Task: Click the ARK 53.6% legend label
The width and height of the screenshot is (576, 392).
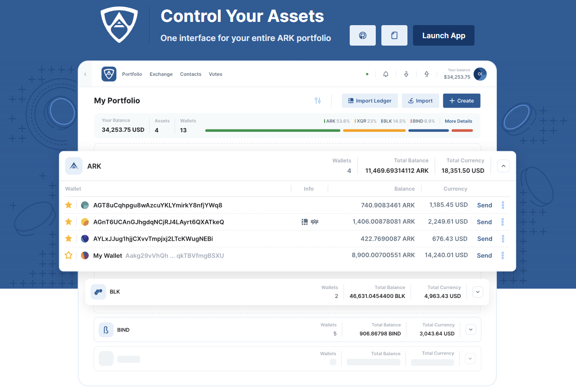Action: (x=337, y=121)
